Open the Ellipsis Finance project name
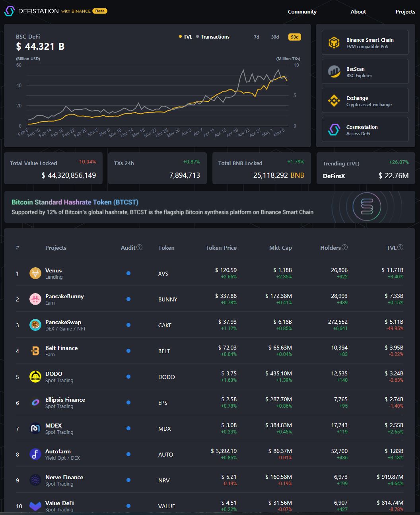Viewport: 420px width, 515px height. pyautogui.click(x=65, y=400)
